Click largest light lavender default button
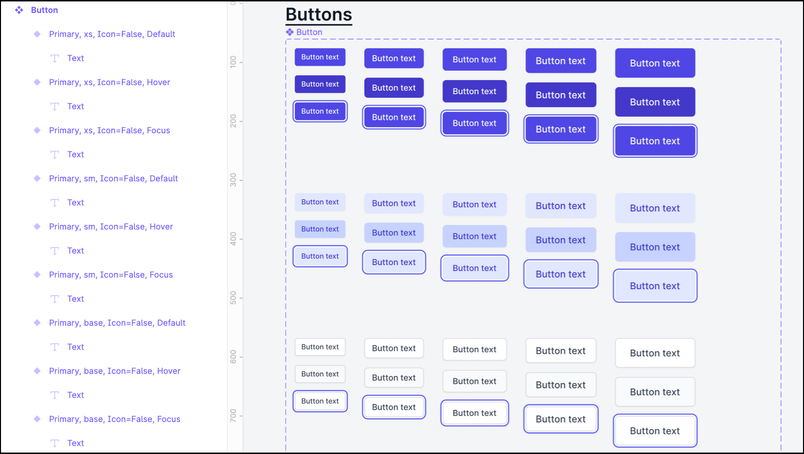The height and width of the screenshot is (454, 804). click(x=655, y=208)
